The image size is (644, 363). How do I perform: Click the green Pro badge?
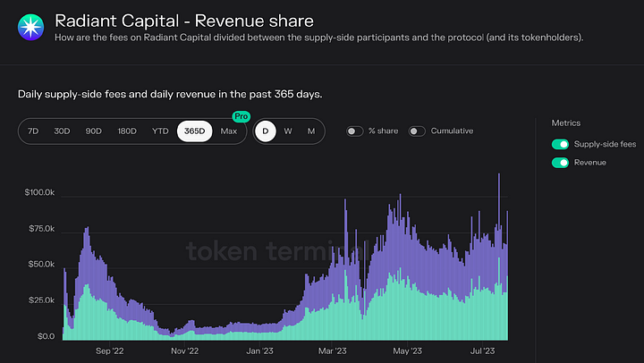240,116
